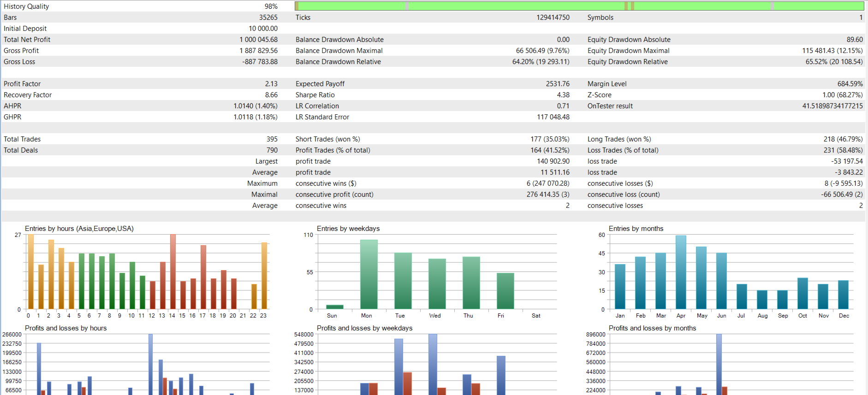Select the History Quality value 98%

(x=271, y=6)
